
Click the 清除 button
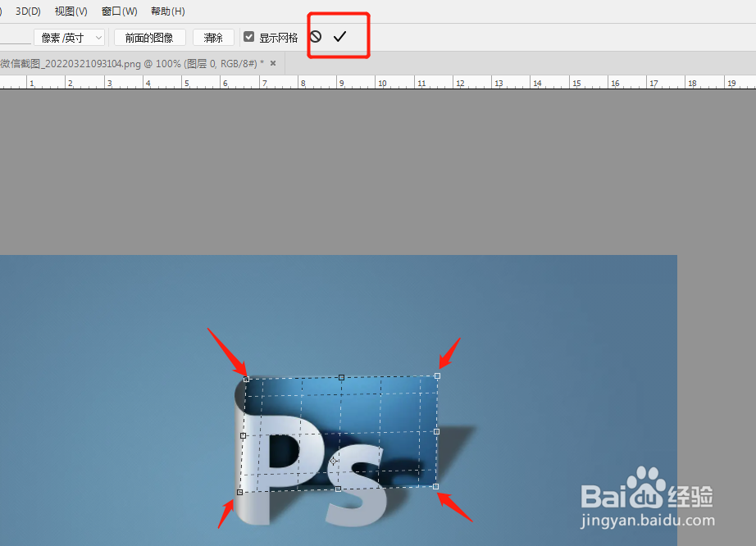tap(213, 38)
